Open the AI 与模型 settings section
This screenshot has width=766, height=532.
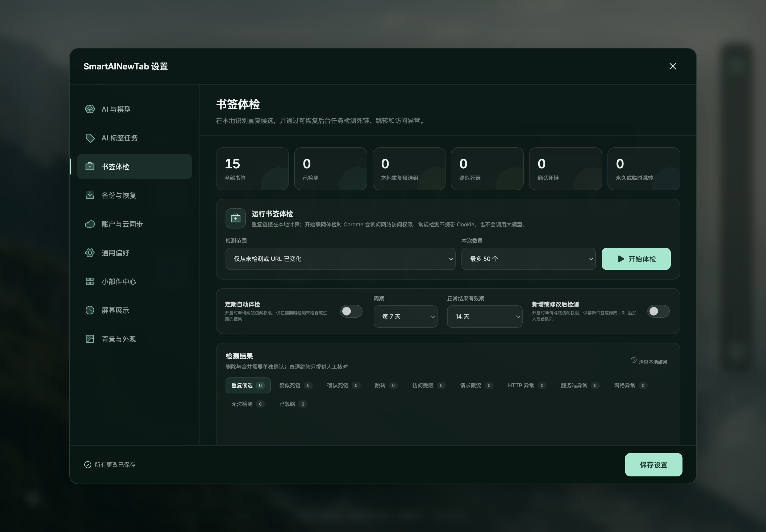click(x=134, y=109)
